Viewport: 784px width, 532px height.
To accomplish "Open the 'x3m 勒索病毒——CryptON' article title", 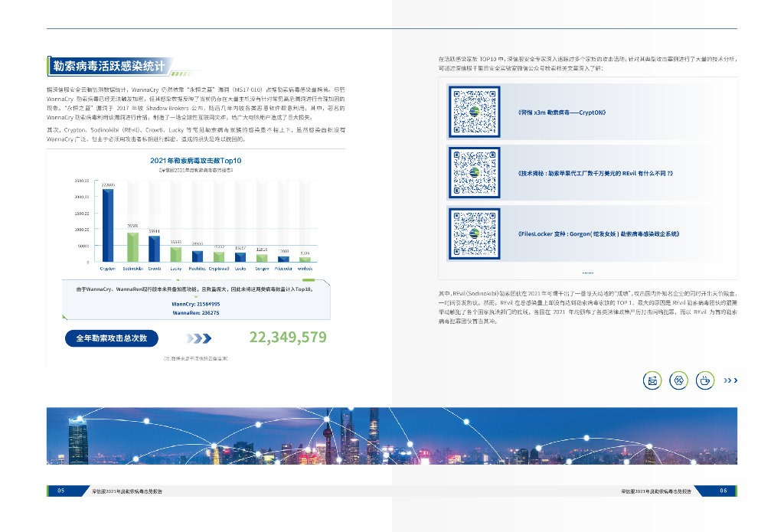I will (562, 113).
